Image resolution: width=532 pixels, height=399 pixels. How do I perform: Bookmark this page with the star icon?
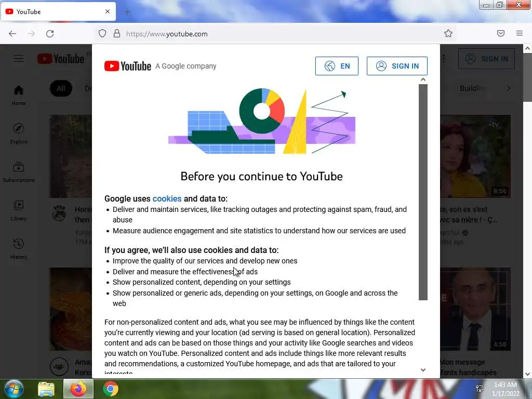point(448,33)
